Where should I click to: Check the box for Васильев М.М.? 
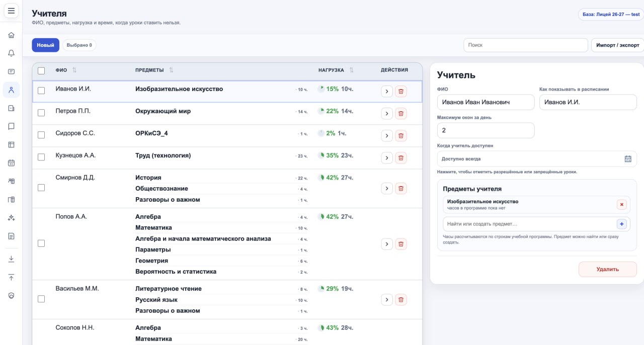(41, 299)
